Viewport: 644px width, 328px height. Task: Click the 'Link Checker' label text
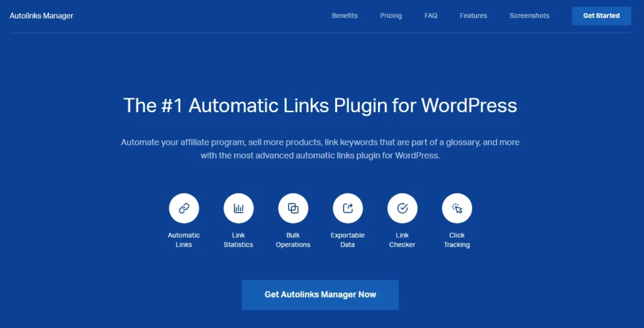[x=402, y=240]
